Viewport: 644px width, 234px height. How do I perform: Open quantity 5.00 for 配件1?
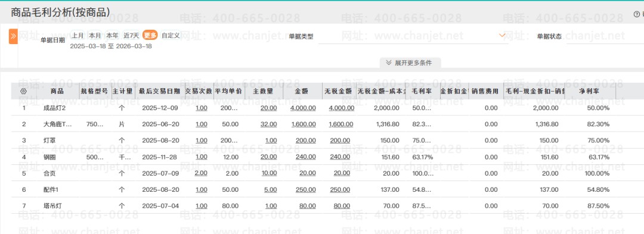(x=270, y=190)
